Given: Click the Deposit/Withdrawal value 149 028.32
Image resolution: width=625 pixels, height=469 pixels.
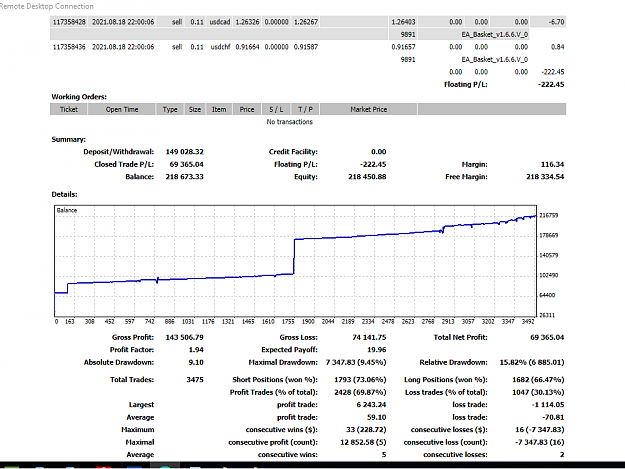Looking at the screenshot, I should tap(185, 152).
